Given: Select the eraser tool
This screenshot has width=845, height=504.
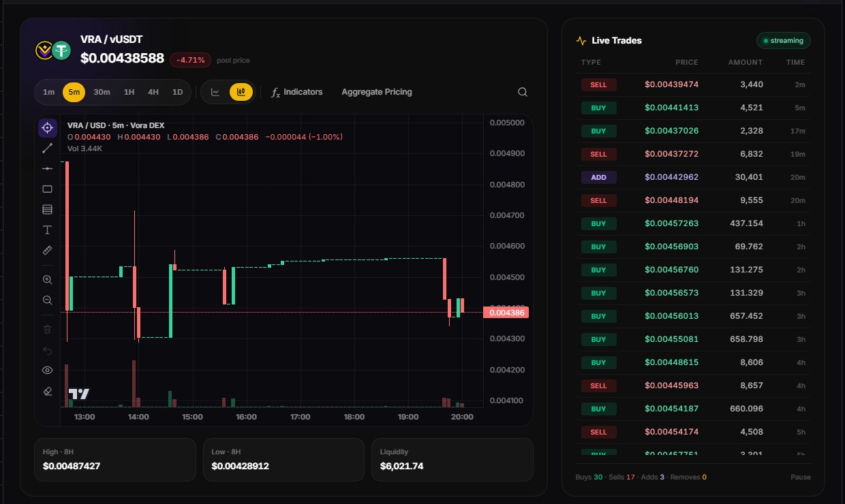Looking at the screenshot, I should point(48,391).
